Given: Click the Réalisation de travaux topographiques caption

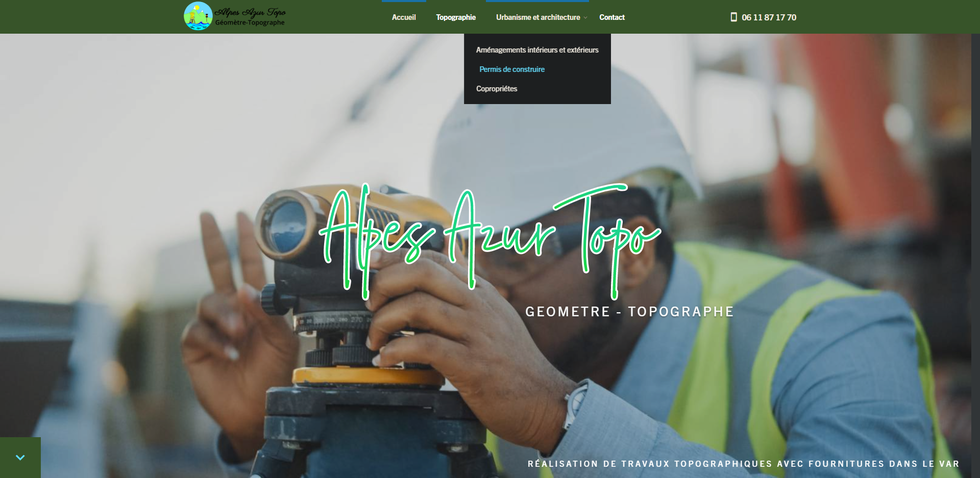Looking at the screenshot, I should [743, 464].
